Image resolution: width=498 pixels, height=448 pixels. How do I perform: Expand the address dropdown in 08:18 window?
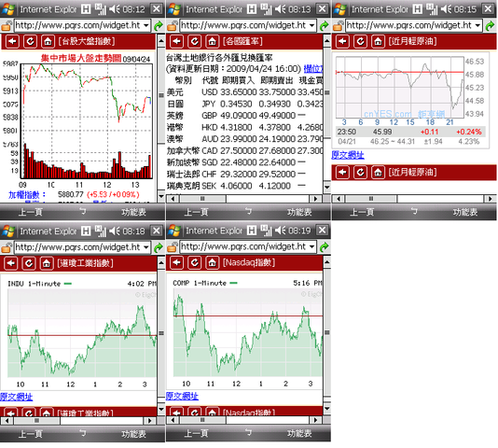(x=146, y=247)
